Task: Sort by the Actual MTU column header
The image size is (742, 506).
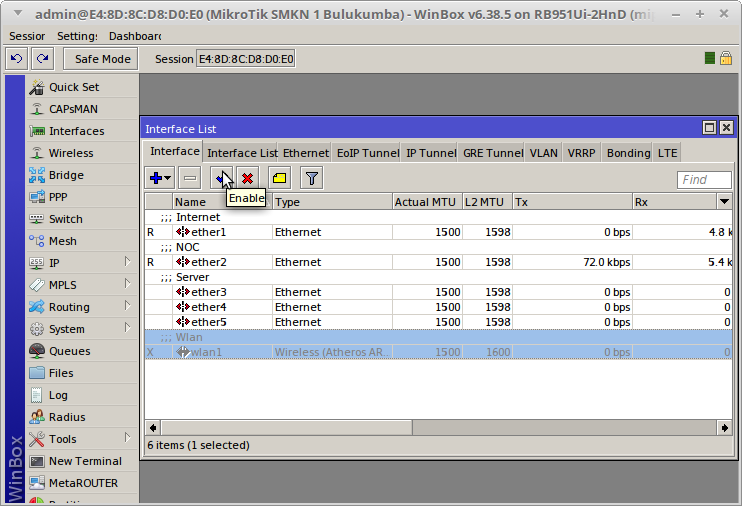Action: pyautogui.click(x=427, y=202)
